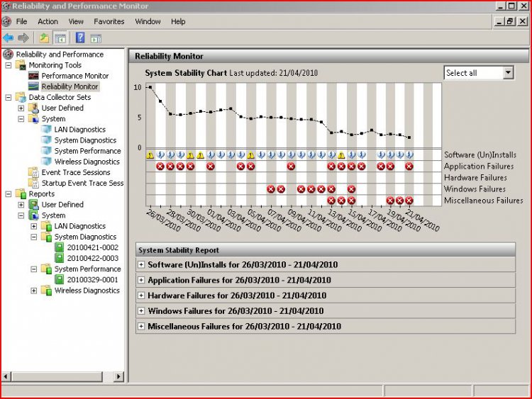The image size is (532, 399).
Task: Collapse the Monitoring Tools tree node
Action: (9, 64)
